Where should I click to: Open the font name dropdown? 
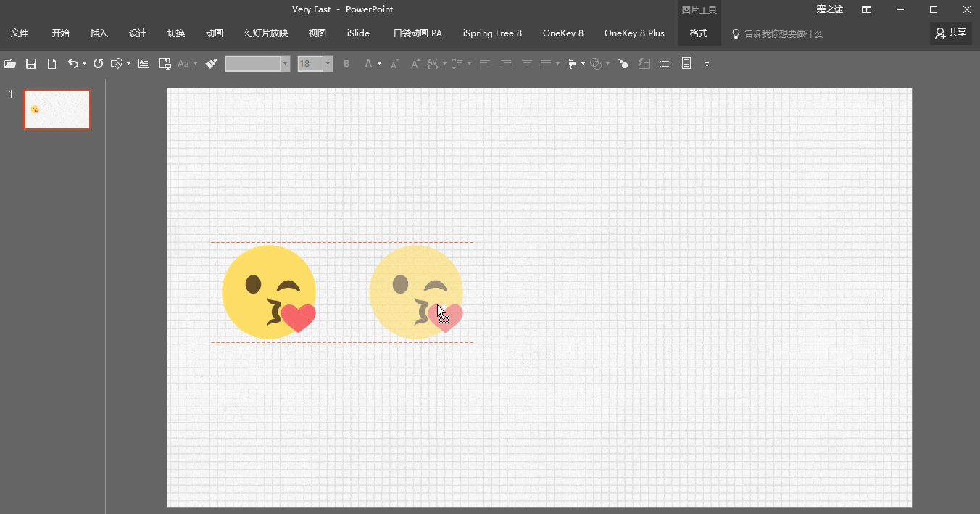(x=285, y=64)
